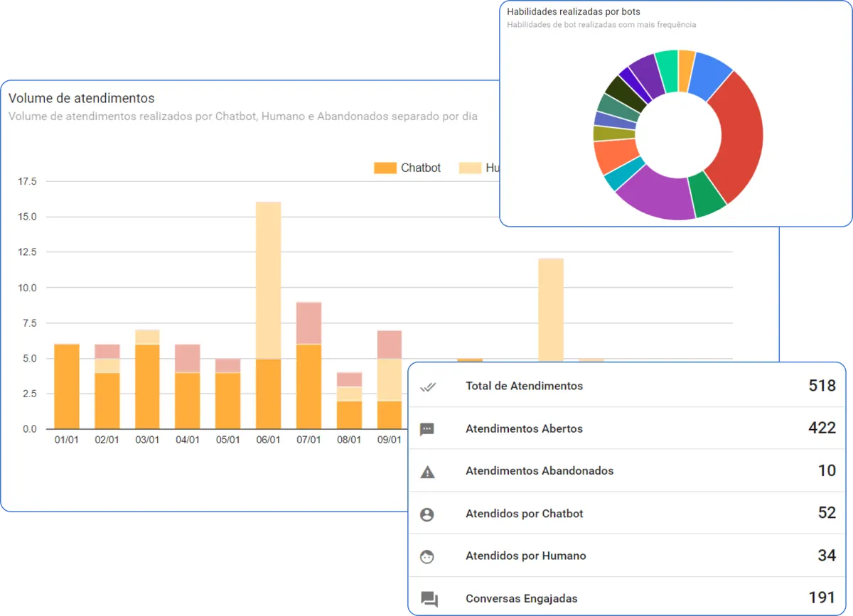The height and width of the screenshot is (616, 853).
Task: Click the Total de Atendimentos value 518
Action: tap(822, 386)
